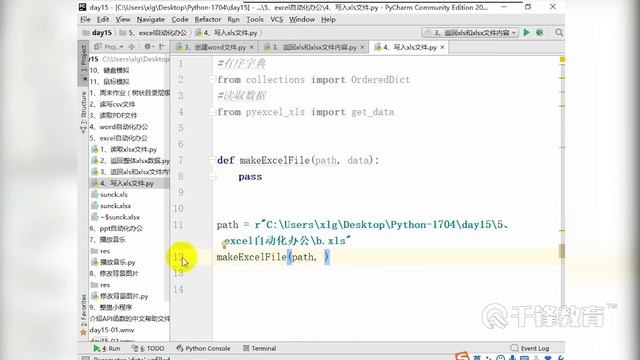The width and height of the screenshot is (640, 360).
Task: Toggle the 'Structure' side tool window
Action: 83,111
